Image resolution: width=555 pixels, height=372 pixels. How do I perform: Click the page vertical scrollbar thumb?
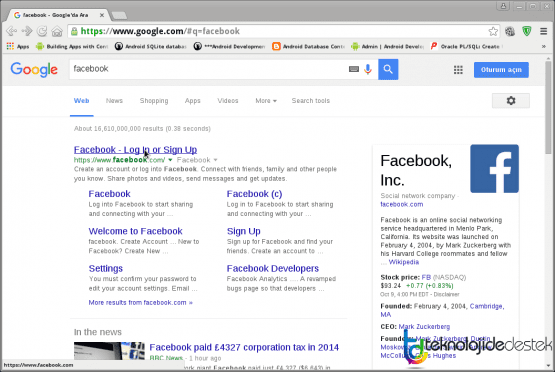coord(548,108)
